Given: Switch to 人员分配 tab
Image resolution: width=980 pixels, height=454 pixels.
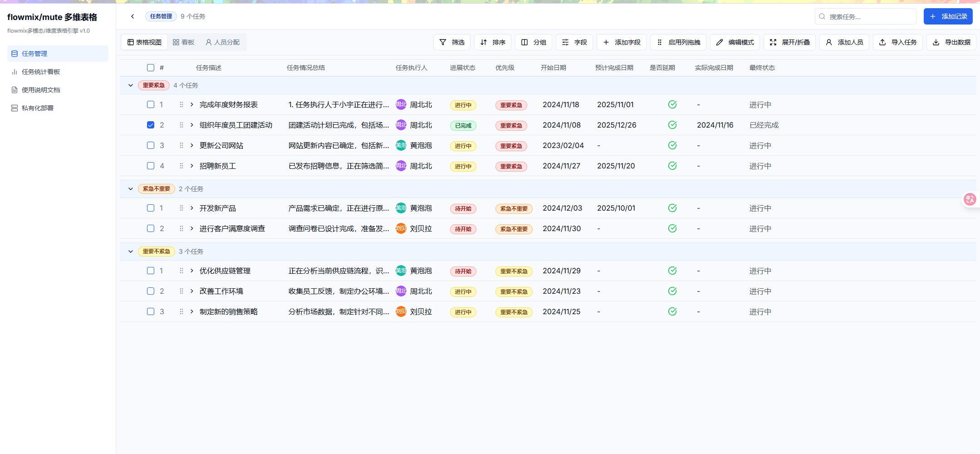Looking at the screenshot, I should pyautogui.click(x=222, y=42).
